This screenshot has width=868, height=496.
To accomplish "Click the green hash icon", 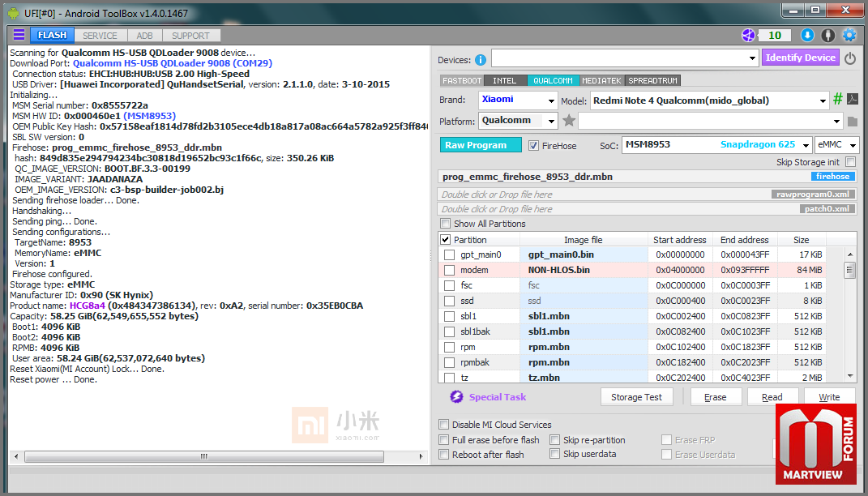I will pos(838,100).
